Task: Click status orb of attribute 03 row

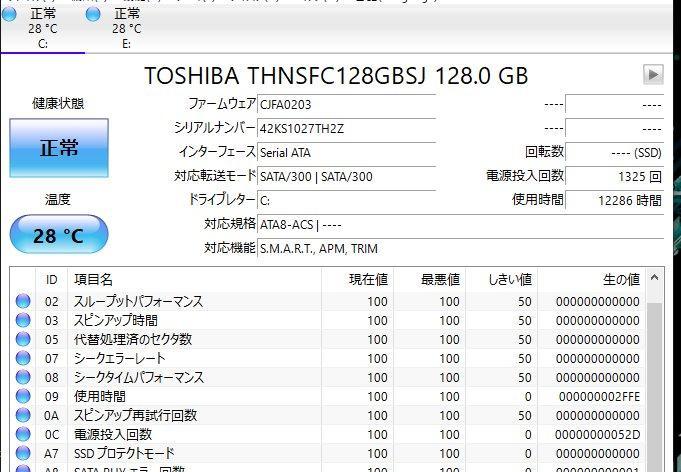Action: [x=23, y=320]
